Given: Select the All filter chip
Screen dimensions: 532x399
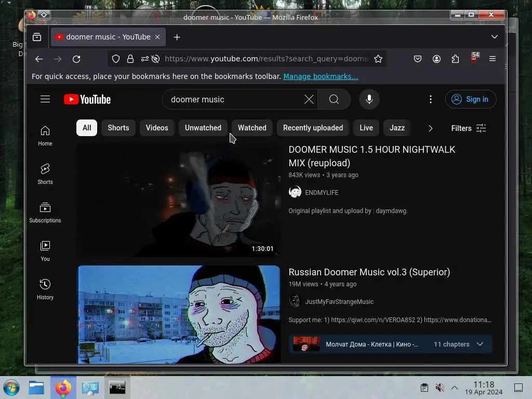Looking at the screenshot, I should click(87, 128).
